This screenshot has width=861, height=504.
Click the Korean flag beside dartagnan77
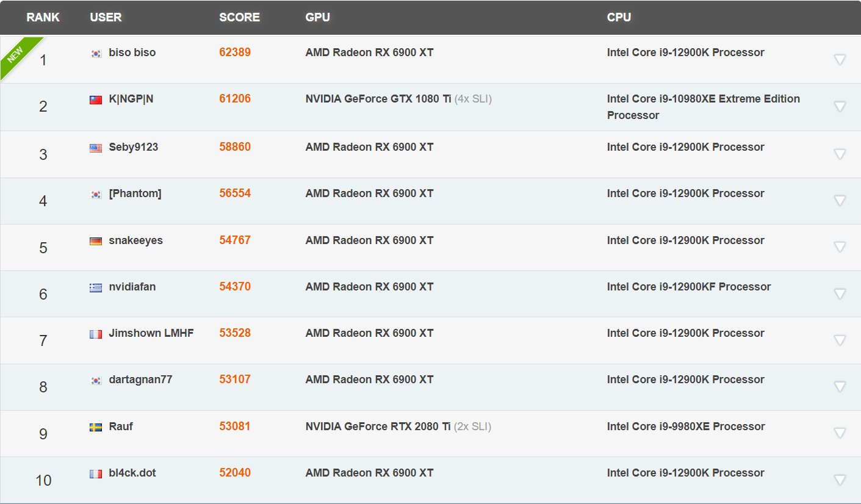click(96, 380)
